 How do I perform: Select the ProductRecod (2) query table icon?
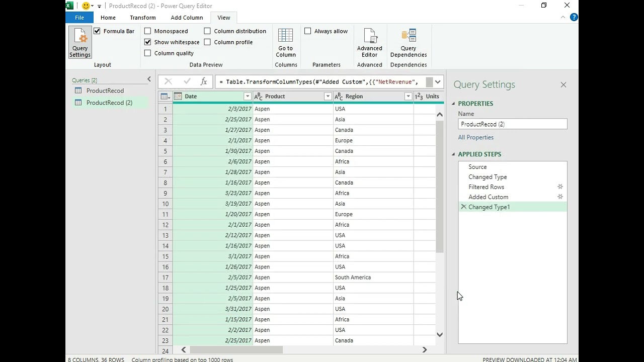[78, 103]
